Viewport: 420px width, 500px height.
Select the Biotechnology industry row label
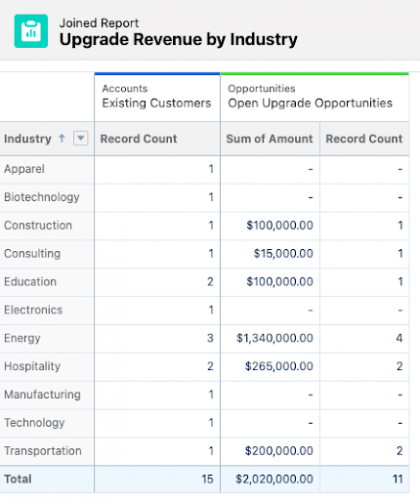coord(42,197)
